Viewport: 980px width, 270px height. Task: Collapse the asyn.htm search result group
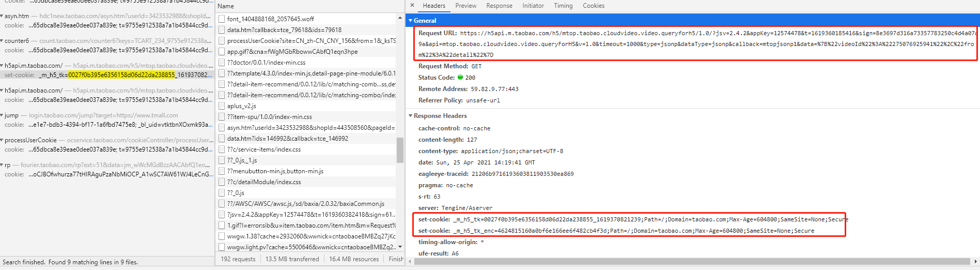[x=2, y=16]
